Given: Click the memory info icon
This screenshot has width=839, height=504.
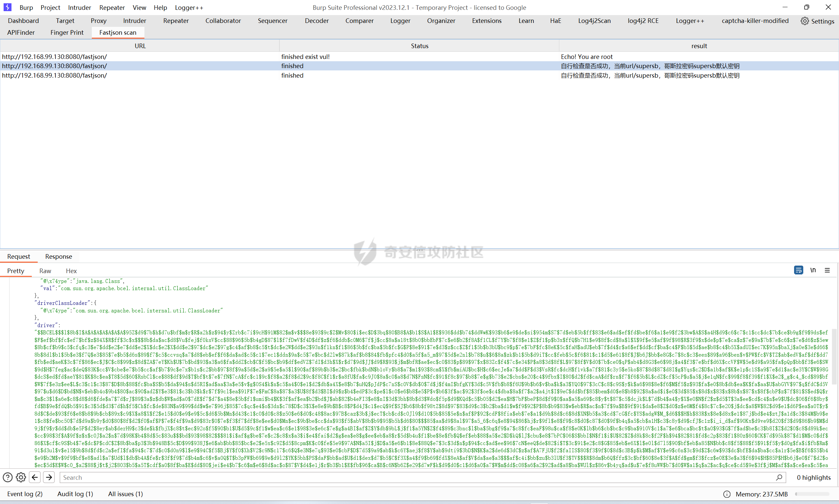Looking at the screenshot, I should click(727, 494).
